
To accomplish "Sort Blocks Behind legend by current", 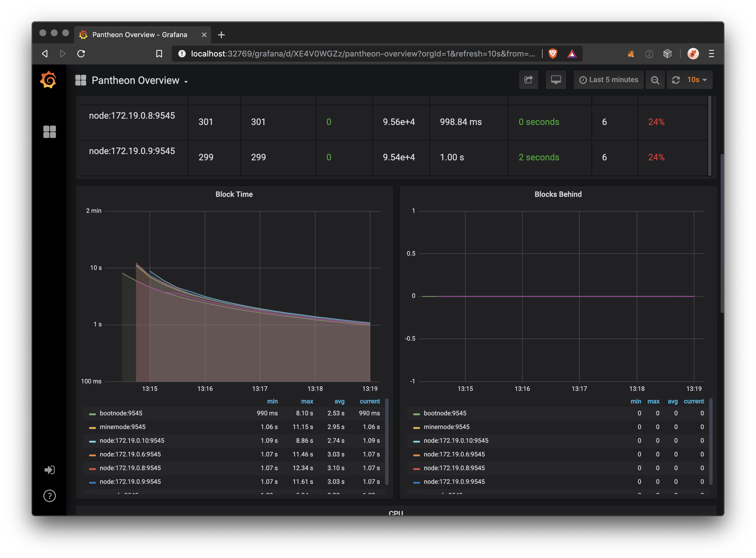I will [694, 401].
